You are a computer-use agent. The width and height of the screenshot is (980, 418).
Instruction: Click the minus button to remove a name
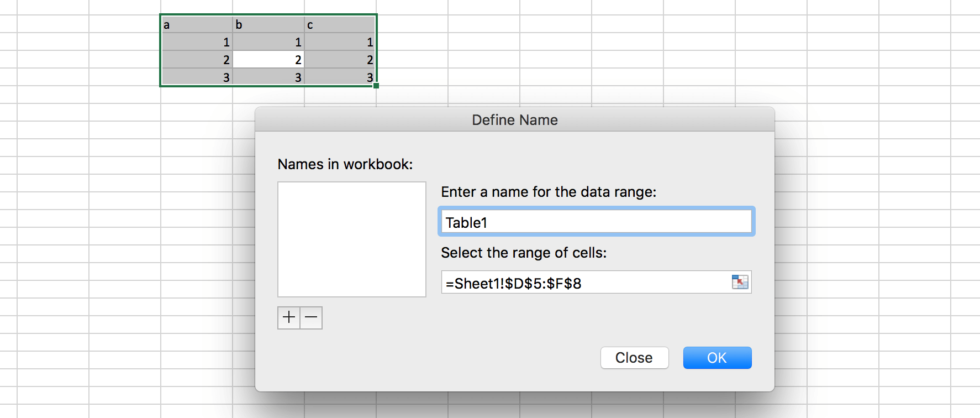click(x=311, y=317)
